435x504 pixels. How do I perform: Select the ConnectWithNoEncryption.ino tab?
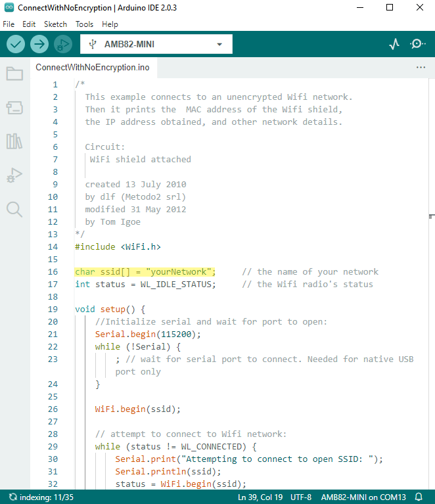pyautogui.click(x=92, y=67)
